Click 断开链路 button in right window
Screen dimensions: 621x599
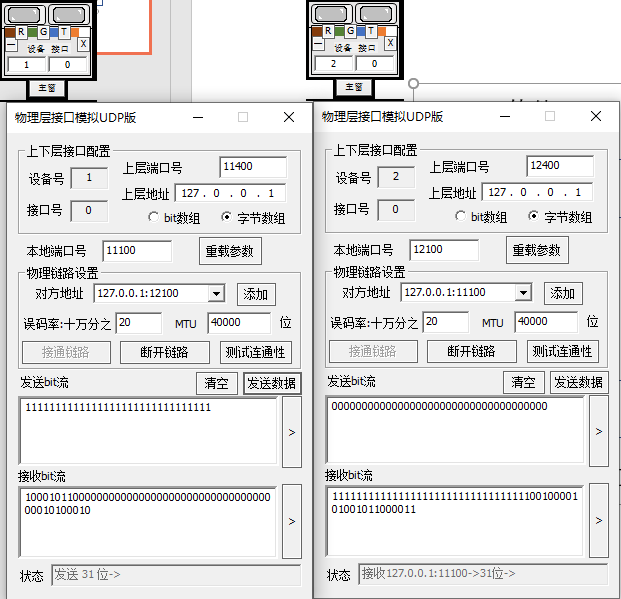point(471,351)
